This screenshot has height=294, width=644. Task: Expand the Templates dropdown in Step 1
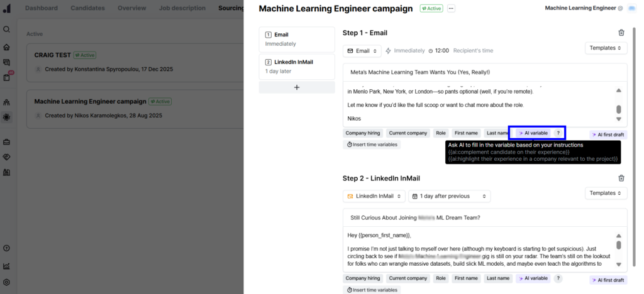click(x=606, y=48)
